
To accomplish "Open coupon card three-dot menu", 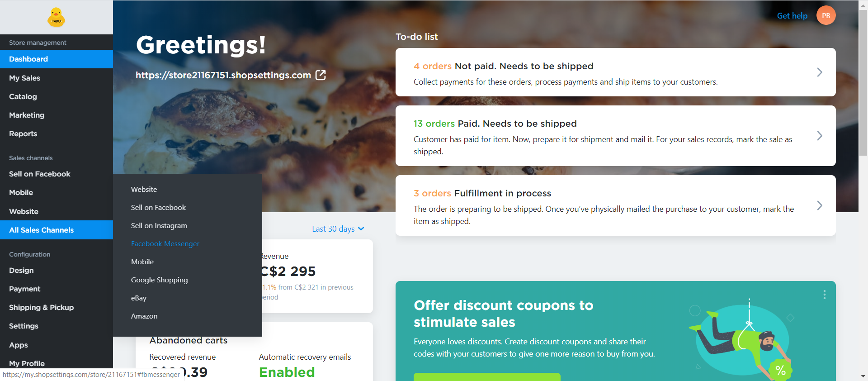I will pos(824,295).
